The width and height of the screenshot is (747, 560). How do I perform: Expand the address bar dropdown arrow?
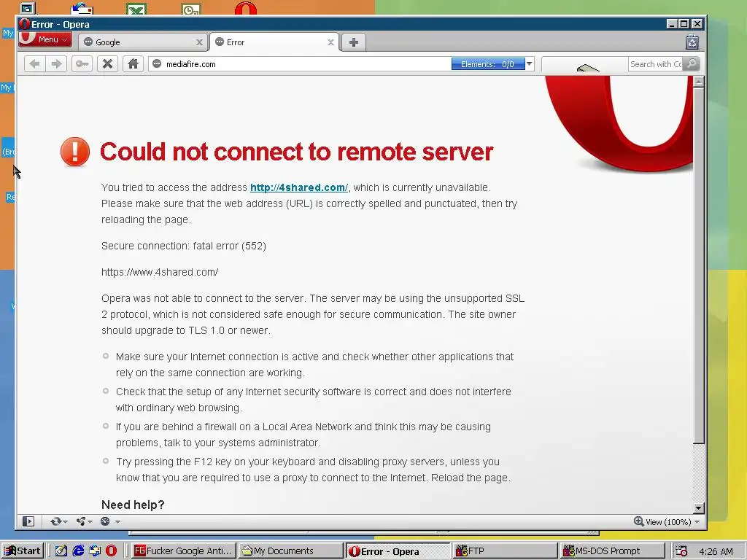click(x=530, y=64)
